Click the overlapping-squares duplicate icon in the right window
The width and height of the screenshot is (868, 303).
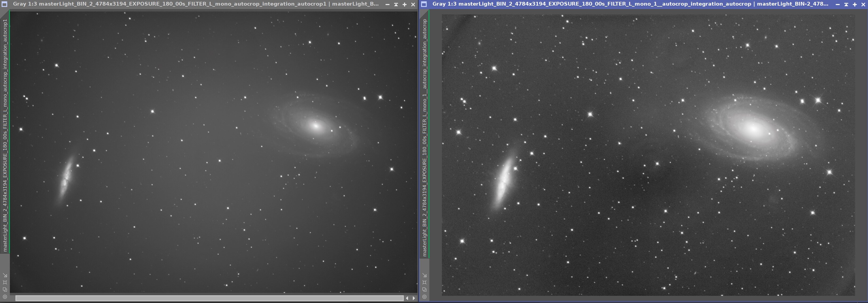pyautogui.click(x=424, y=289)
